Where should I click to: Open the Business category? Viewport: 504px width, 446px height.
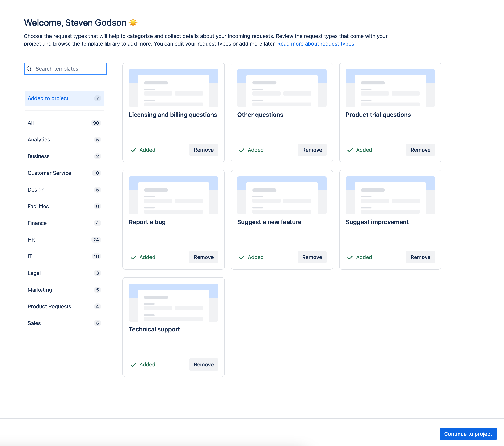tap(64, 156)
